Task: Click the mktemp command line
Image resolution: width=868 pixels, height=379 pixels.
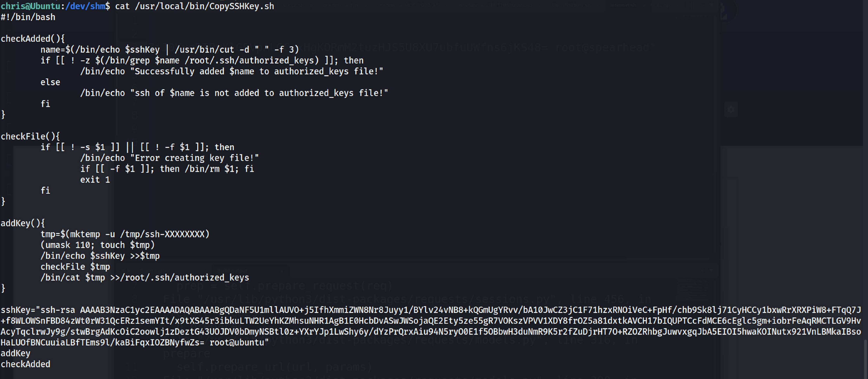Action: tap(125, 234)
